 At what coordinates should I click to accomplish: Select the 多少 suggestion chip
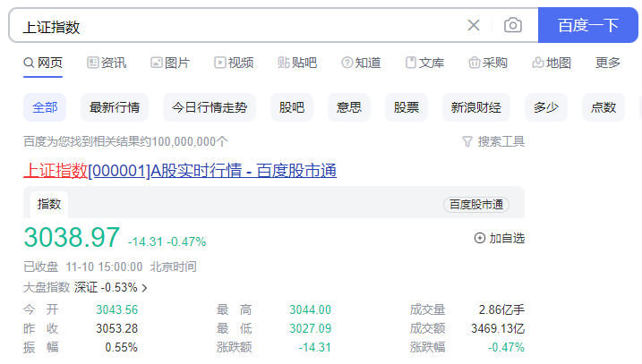click(x=546, y=107)
